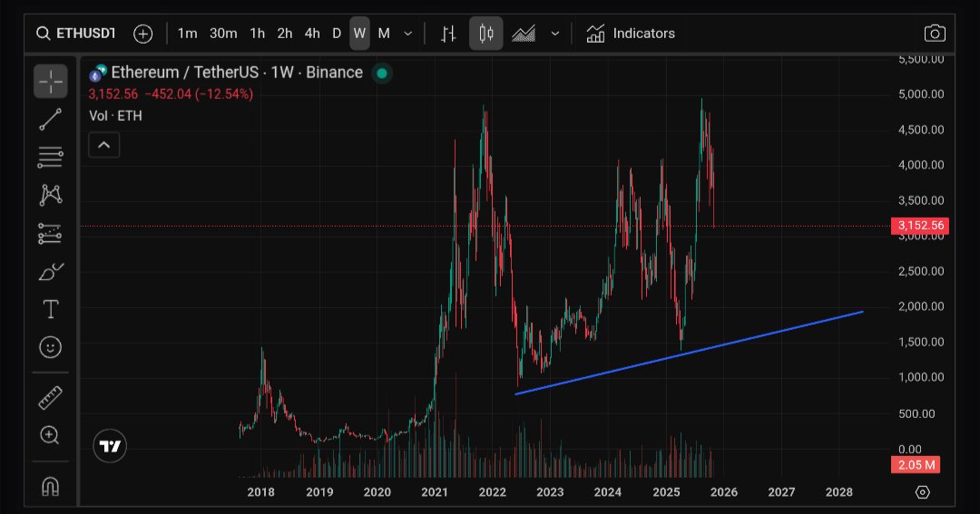Select the ruler measure tool

51,398
